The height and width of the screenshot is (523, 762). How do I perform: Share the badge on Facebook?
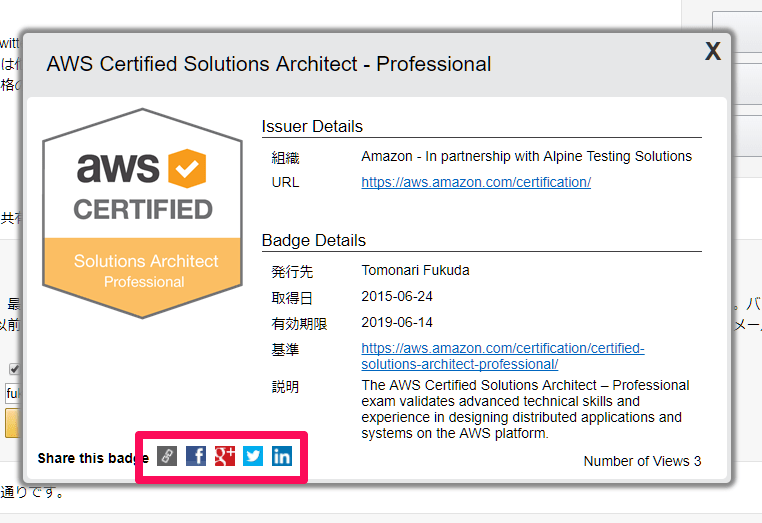point(196,456)
